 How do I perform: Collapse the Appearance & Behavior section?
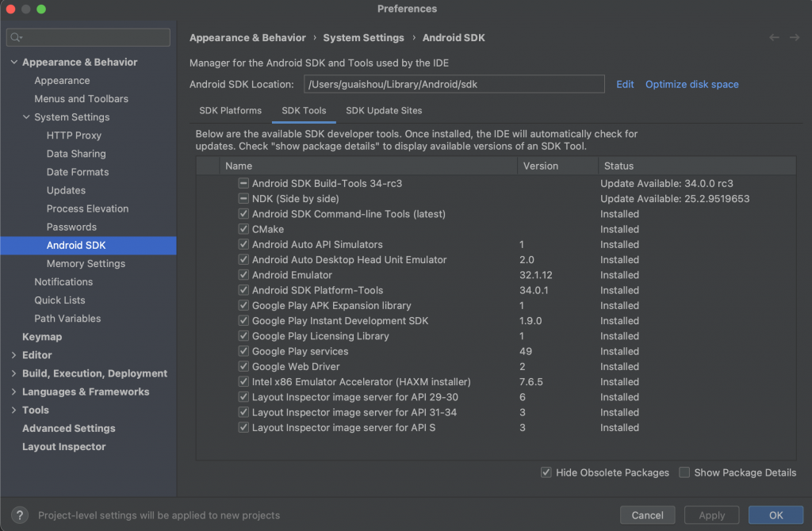14,62
